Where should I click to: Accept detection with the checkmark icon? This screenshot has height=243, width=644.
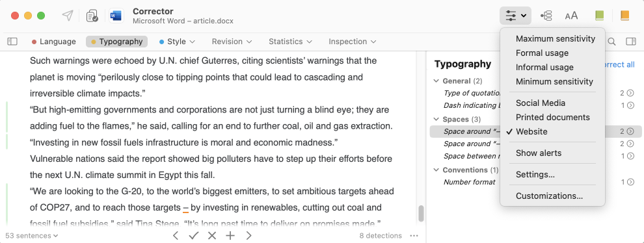click(x=193, y=236)
